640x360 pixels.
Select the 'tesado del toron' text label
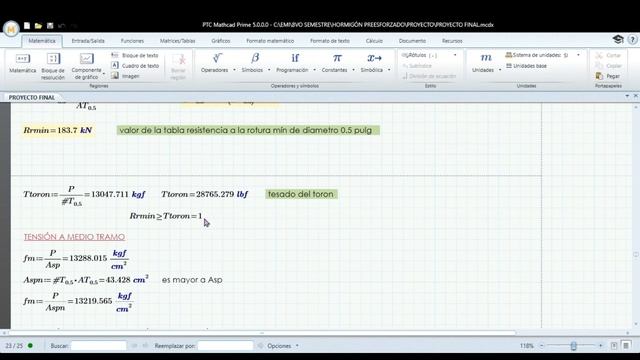301,194
